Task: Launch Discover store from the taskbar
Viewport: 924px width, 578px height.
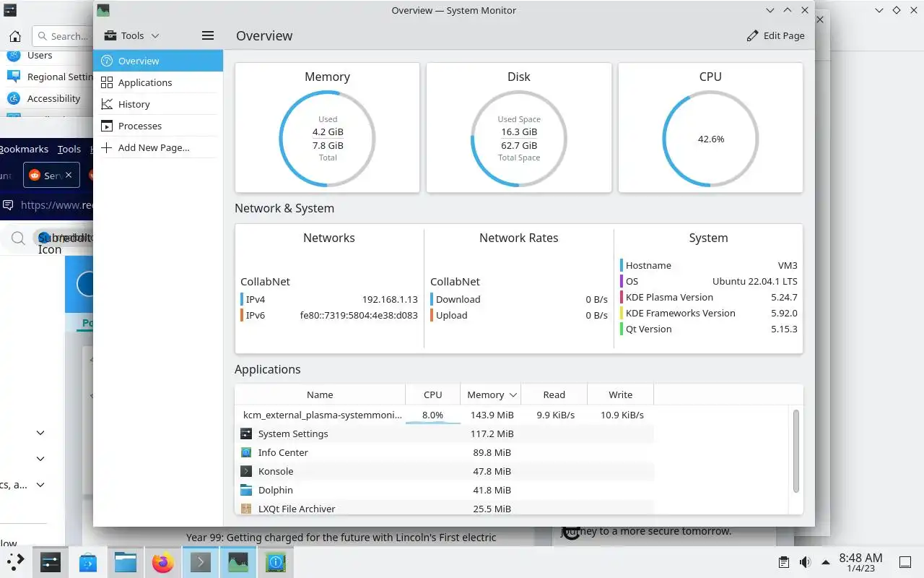Action: [88, 562]
